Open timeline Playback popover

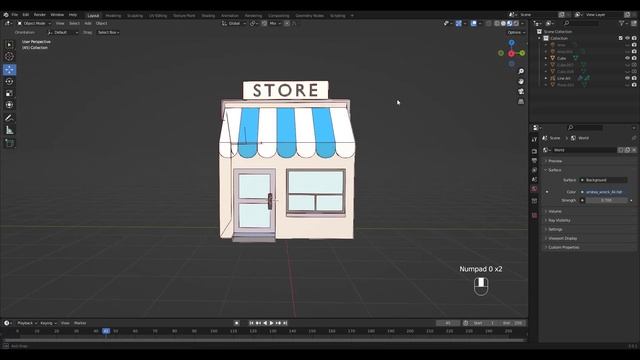tap(27, 323)
